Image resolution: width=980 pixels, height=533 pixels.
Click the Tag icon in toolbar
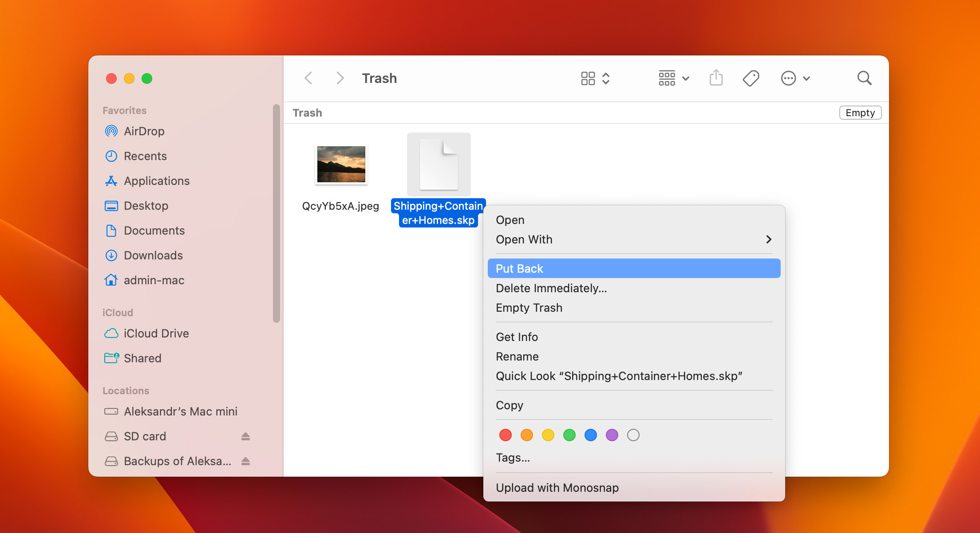pos(751,78)
